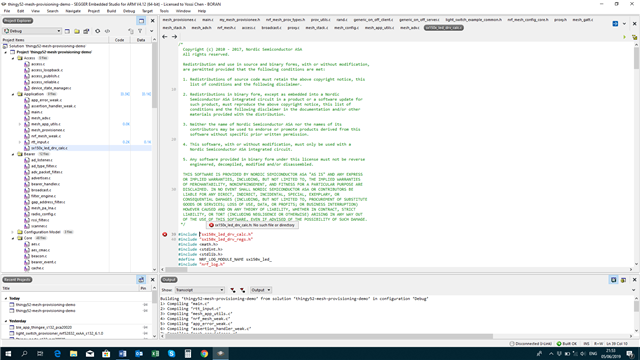Click the blue editor window-list icon
Image resolution: width=640 pixels, height=360 pixels.
click(x=615, y=24)
